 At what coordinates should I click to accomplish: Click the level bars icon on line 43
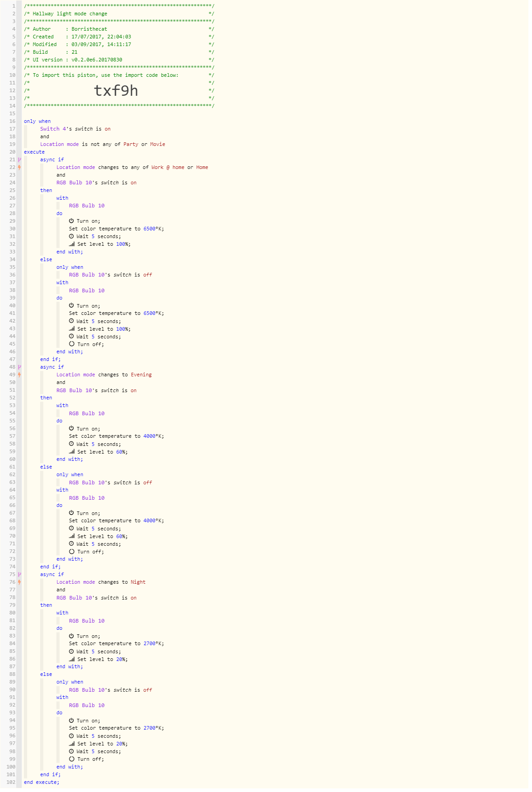72,328
